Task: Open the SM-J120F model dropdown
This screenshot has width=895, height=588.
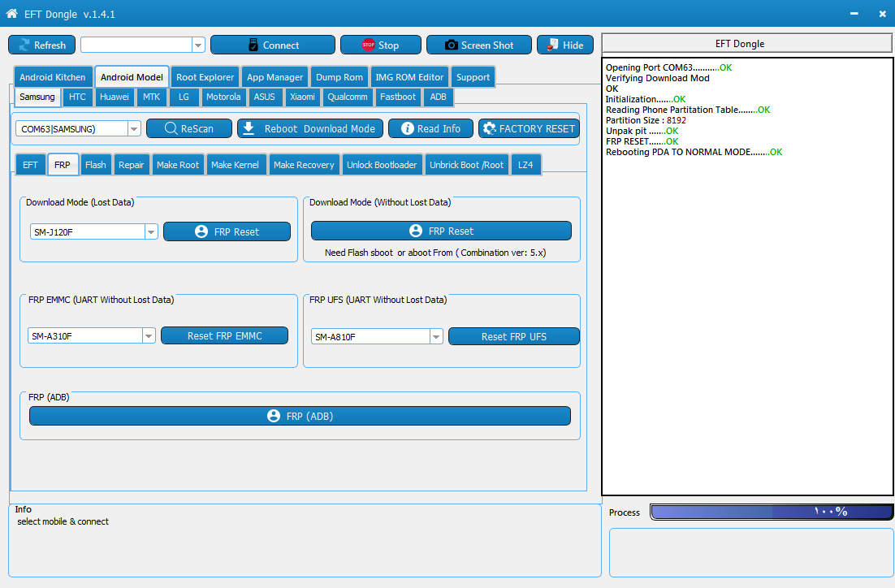Action: (151, 231)
